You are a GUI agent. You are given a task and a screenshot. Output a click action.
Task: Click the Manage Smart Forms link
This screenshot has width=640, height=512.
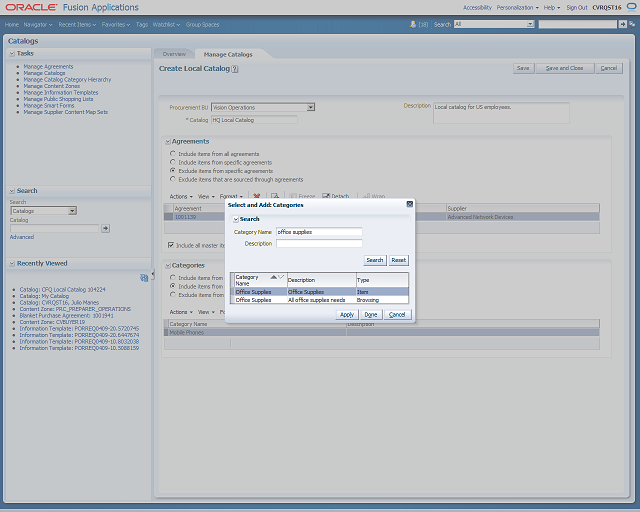[49, 105]
